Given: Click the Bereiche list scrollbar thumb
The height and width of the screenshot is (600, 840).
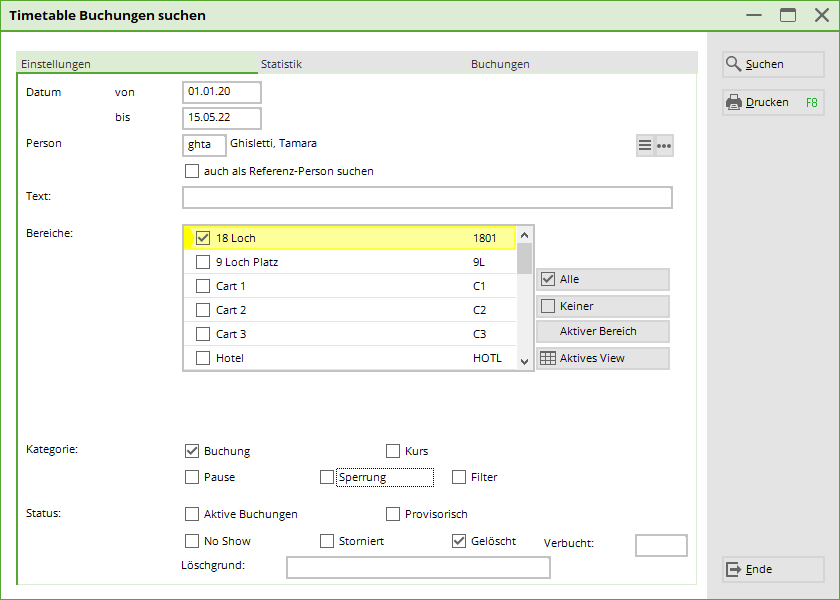Looking at the screenshot, I should coord(524,257).
